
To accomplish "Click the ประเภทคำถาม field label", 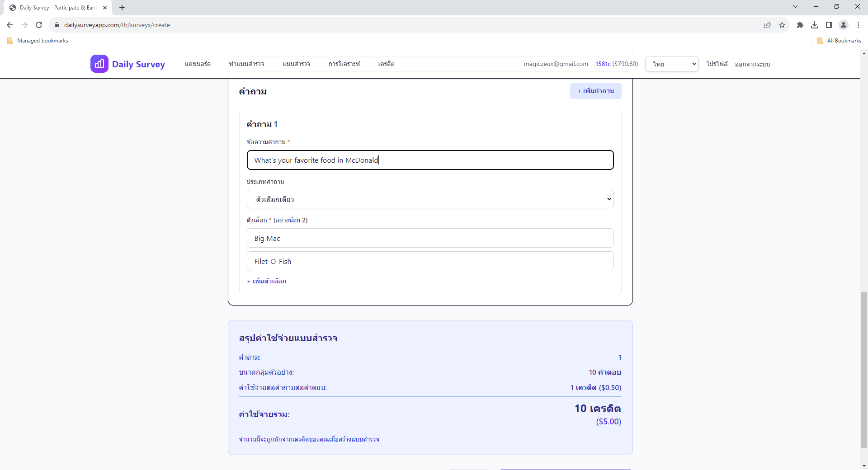I will pyautogui.click(x=265, y=182).
